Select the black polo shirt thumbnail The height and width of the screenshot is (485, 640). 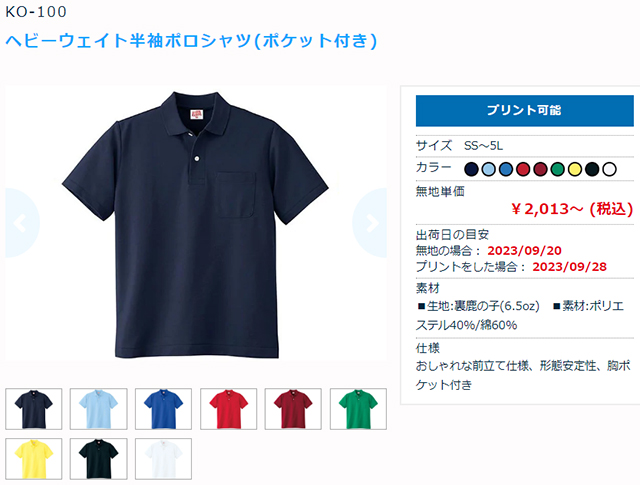point(98,459)
